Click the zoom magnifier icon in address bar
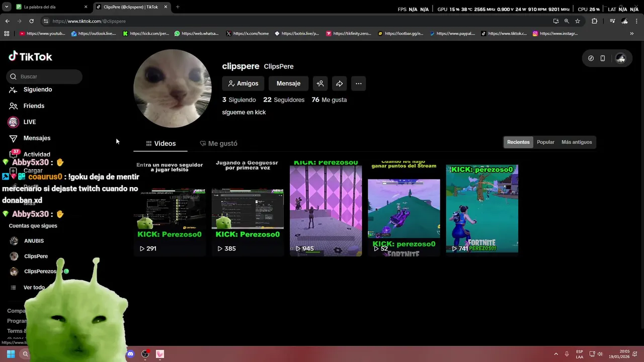644x362 pixels. tap(567, 21)
